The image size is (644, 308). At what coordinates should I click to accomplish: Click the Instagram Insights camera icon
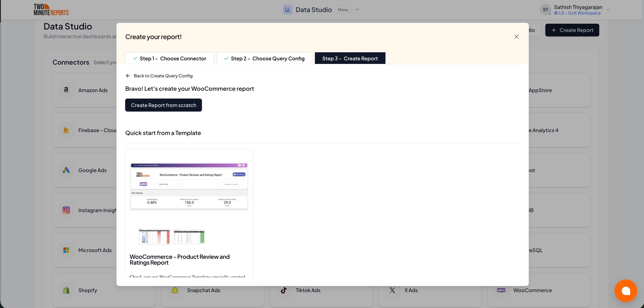66,210
